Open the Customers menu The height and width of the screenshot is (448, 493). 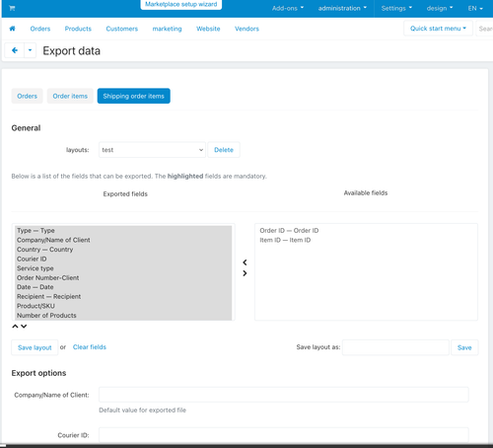tap(122, 29)
